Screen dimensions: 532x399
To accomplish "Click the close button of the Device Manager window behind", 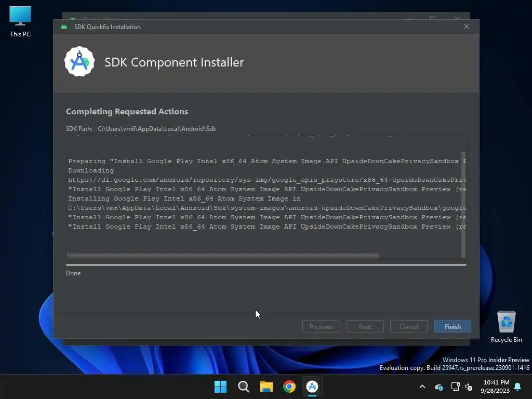I will [457, 18].
